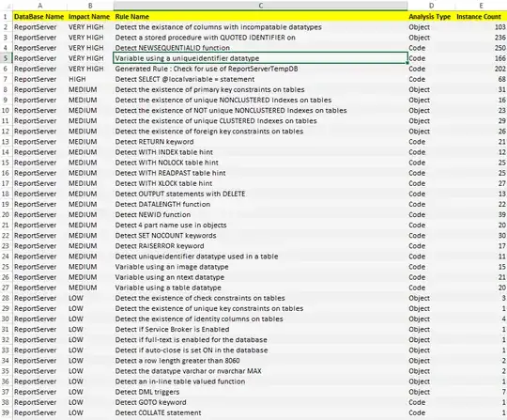Click cell 'Variable using an ntext datatype'

(x=260, y=277)
